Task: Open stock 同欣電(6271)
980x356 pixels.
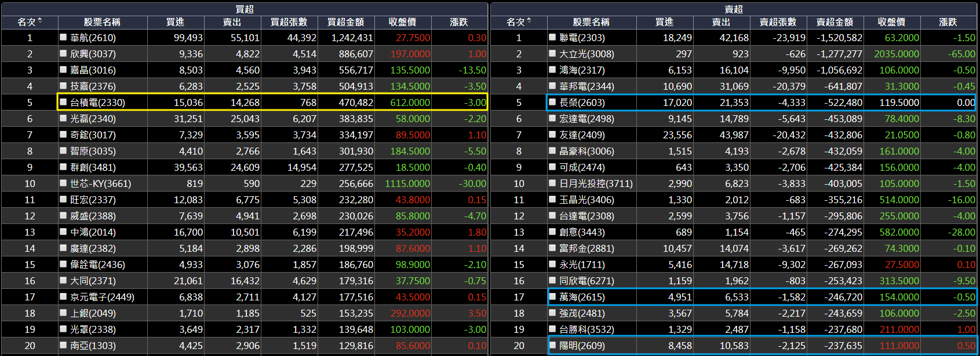Action: pyautogui.click(x=586, y=281)
